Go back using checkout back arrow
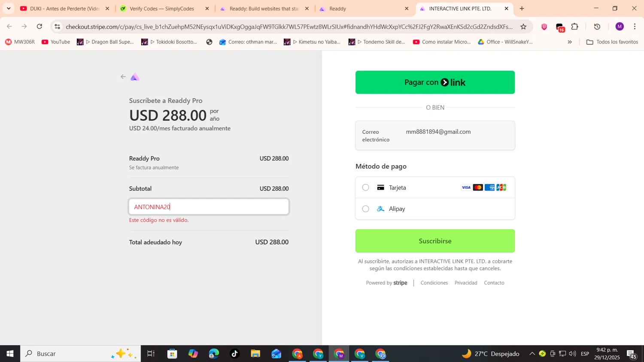The height and width of the screenshot is (362, 644). 123,77
